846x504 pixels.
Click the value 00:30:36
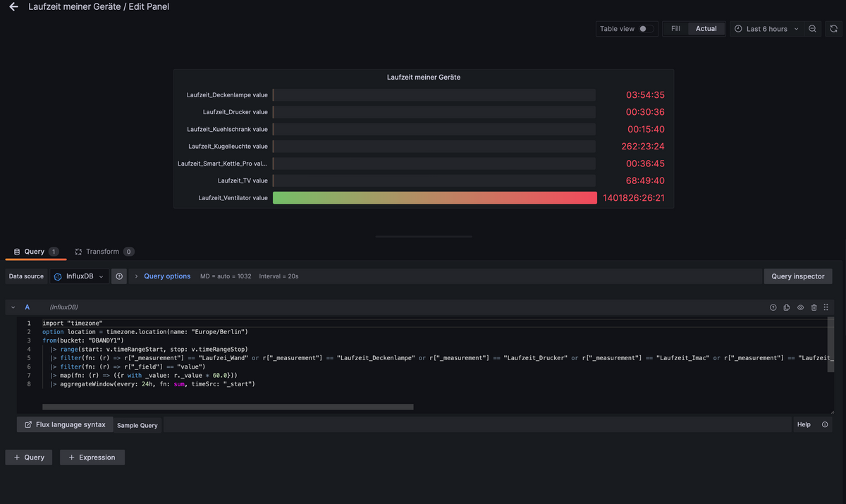point(645,112)
